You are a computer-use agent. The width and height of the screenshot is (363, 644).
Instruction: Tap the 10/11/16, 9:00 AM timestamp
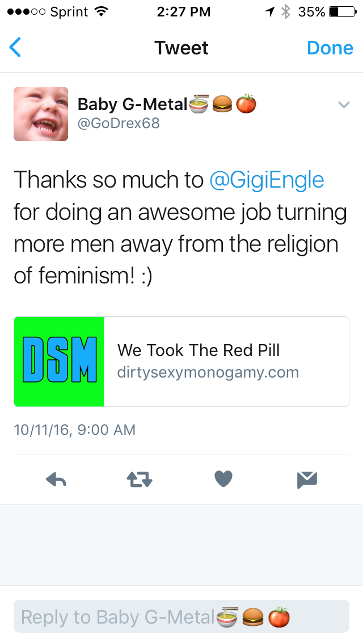click(75, 430)
